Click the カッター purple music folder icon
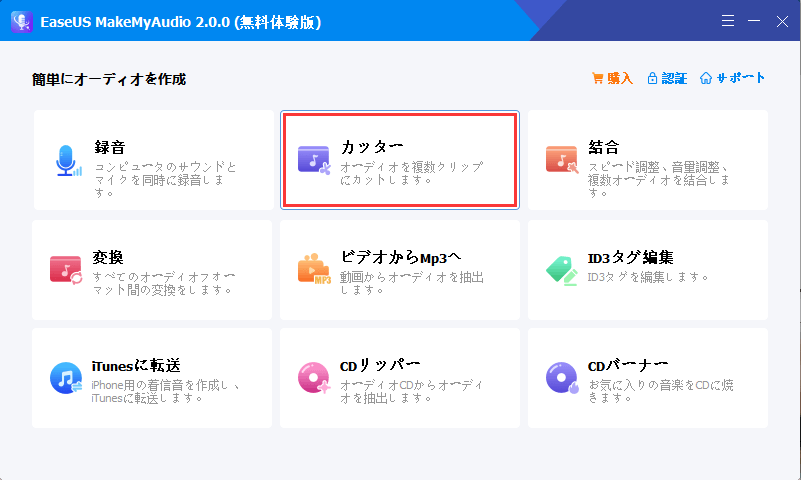801x480 pixels. 314,160
